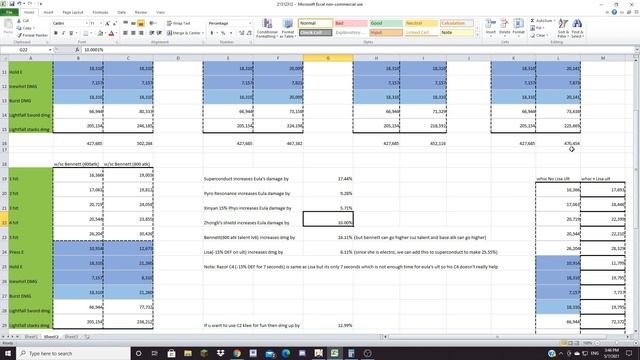Activate the Format Painter
640x360 pixels.
32,35
